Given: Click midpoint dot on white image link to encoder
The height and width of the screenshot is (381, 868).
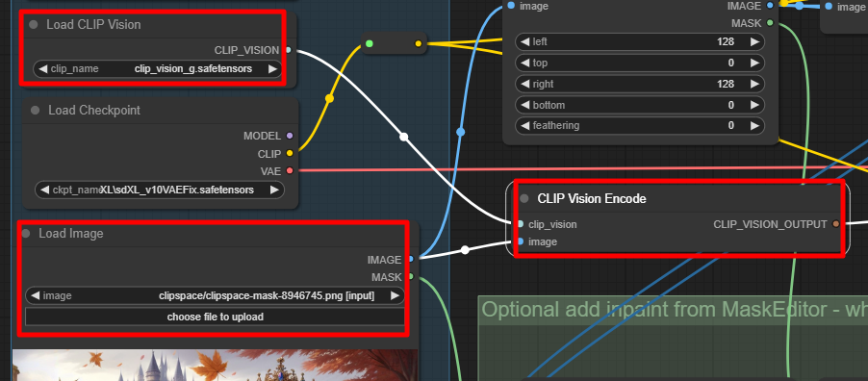Looking at the screenshot, I should [465, 250].
